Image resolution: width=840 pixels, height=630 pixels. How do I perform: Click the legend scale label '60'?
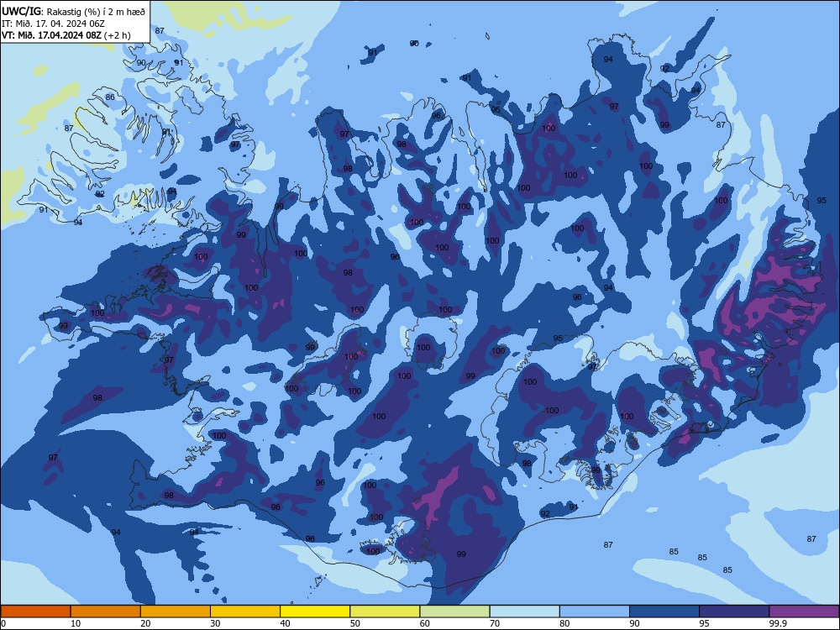(425, 623)
